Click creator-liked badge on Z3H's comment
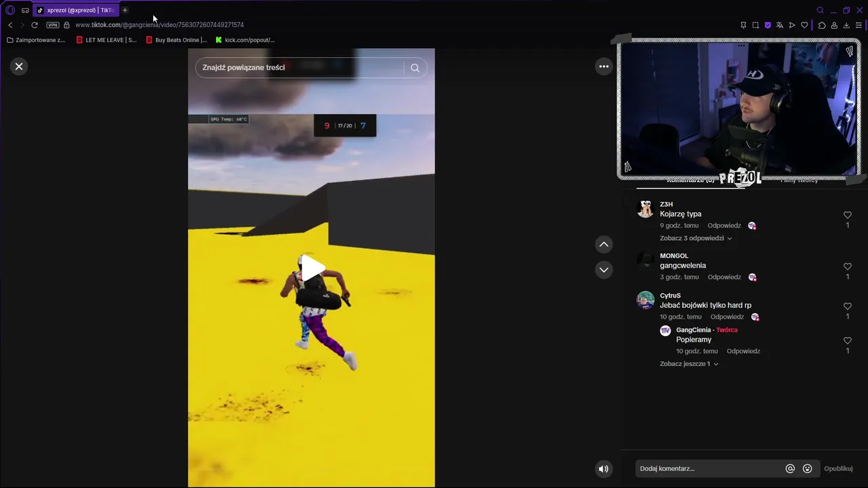Viewport: 868px width, 488px height. coord(752,226)
